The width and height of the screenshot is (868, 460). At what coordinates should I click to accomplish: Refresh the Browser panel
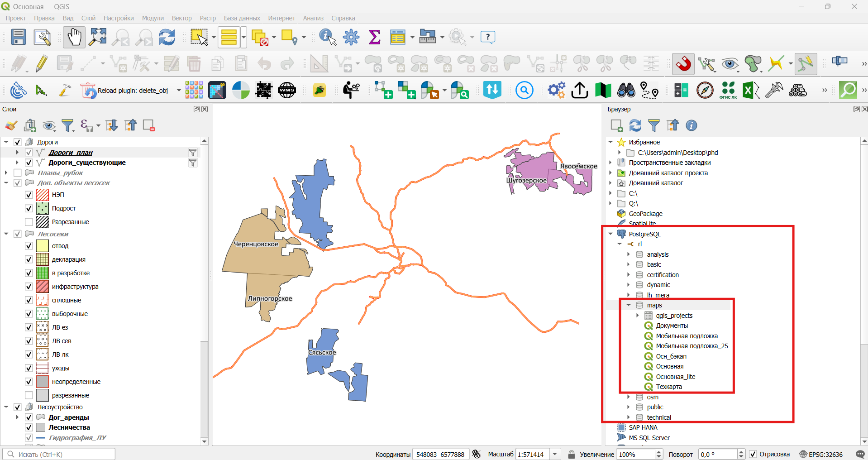(x=635, y=125)
